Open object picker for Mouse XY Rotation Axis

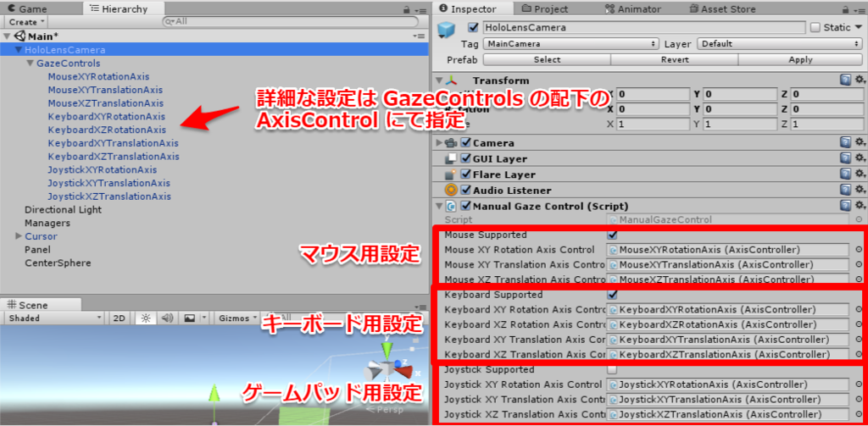click(859, 250)
